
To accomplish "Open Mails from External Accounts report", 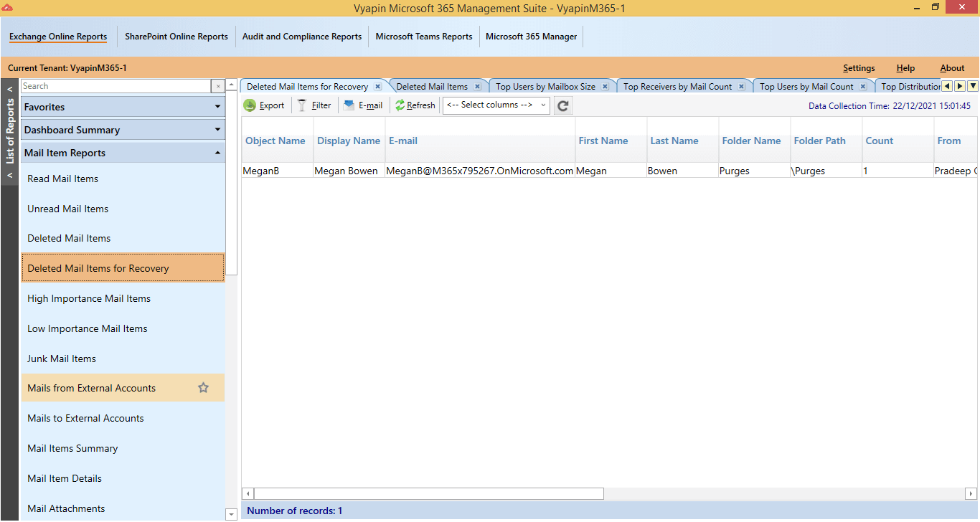I will click(x=123, y=388).
